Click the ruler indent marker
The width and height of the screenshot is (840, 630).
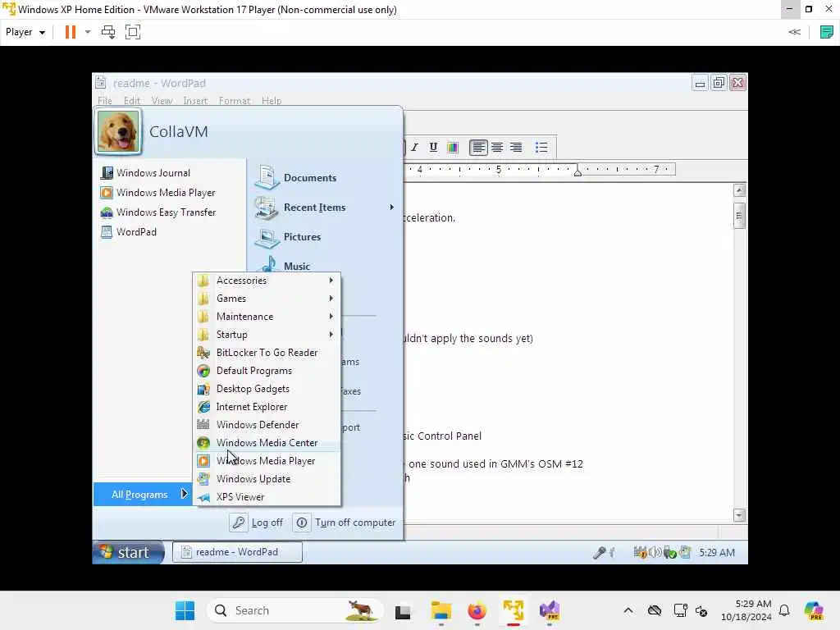tap(577, 171)
